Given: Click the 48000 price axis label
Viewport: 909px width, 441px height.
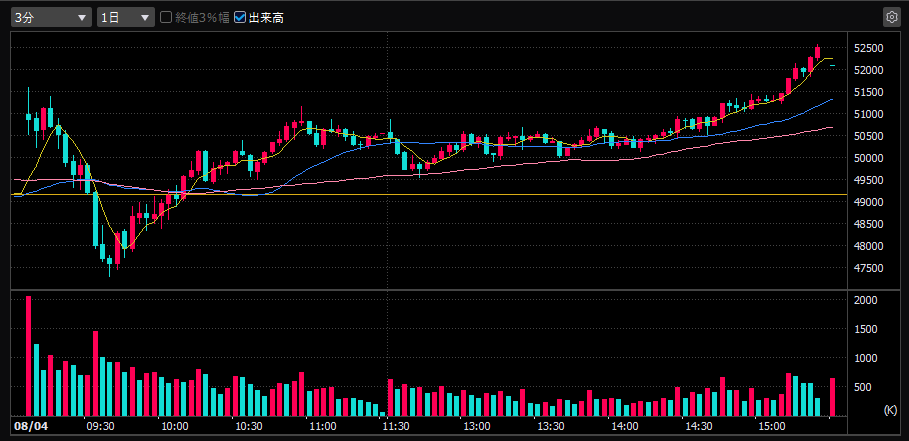Looking at the screenshot, I should [868, 246].
